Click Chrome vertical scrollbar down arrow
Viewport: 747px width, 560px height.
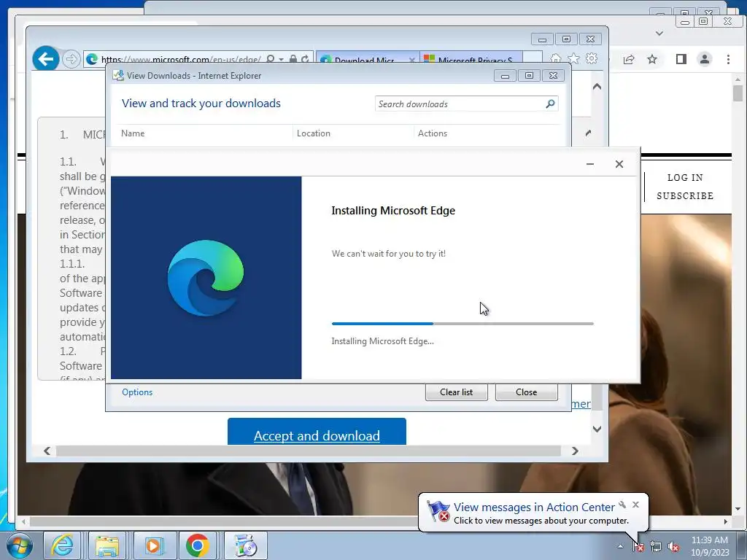pos(738,509)
